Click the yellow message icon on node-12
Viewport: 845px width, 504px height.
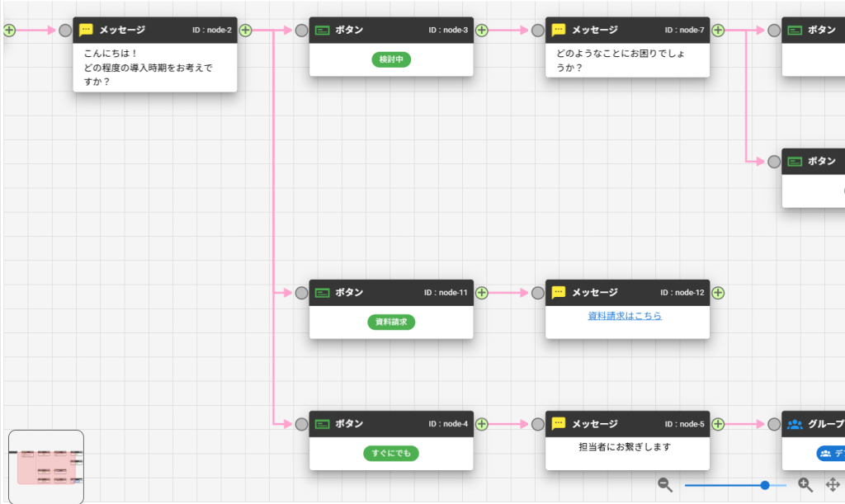point(559,293)
